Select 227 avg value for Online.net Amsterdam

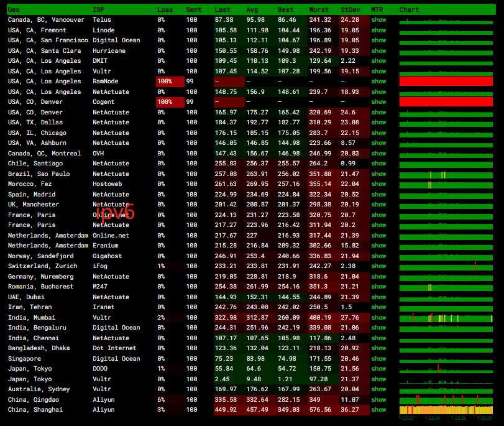click(252, 236)
